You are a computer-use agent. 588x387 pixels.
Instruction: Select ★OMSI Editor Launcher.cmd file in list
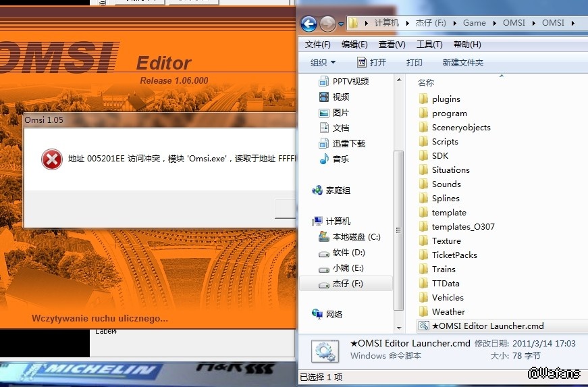[502, 326]
